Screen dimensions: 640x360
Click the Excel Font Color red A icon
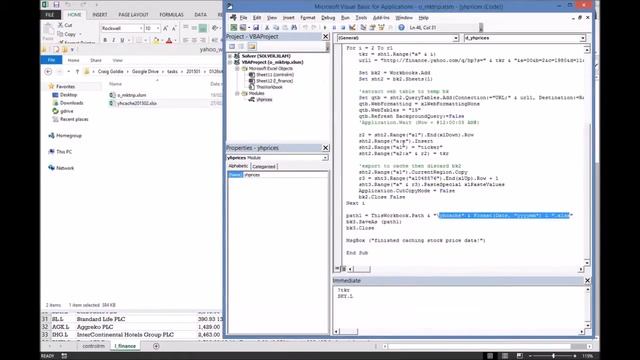point(169,40)
